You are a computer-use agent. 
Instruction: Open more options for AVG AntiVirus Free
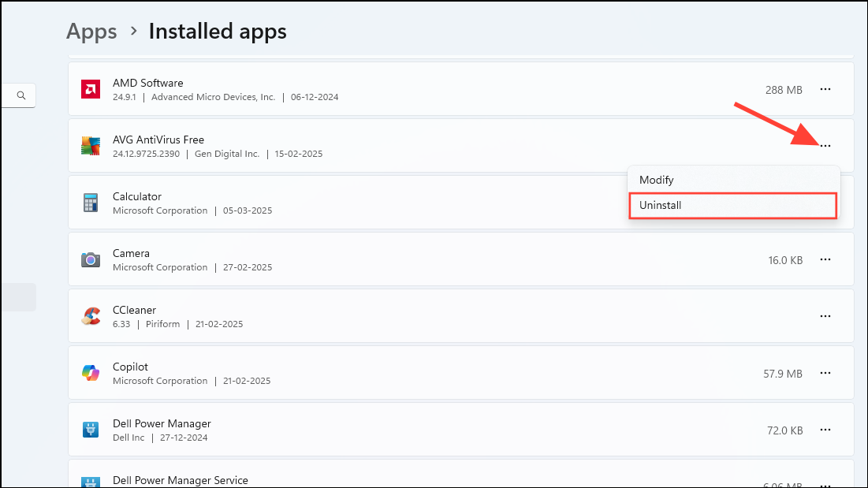(825, 146)
